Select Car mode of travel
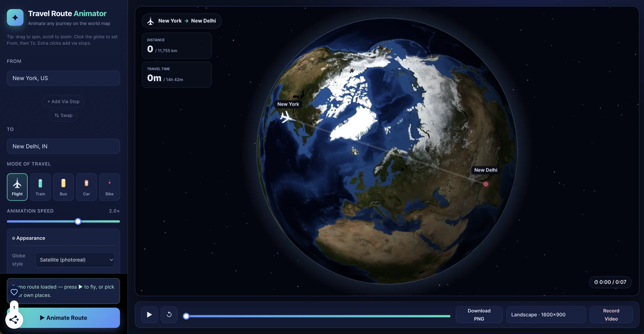This screenshot has height=334, width=644. click(x=86, y=187)
